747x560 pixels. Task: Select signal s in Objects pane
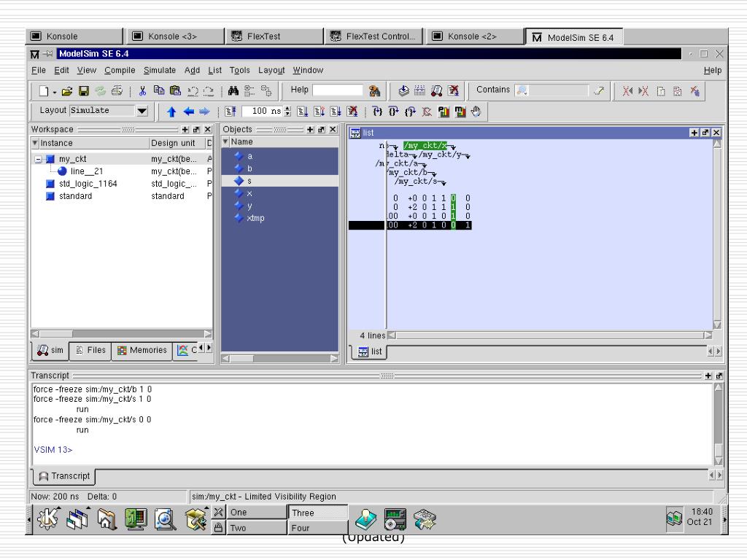pyautogui.click(x=280, y=181)
